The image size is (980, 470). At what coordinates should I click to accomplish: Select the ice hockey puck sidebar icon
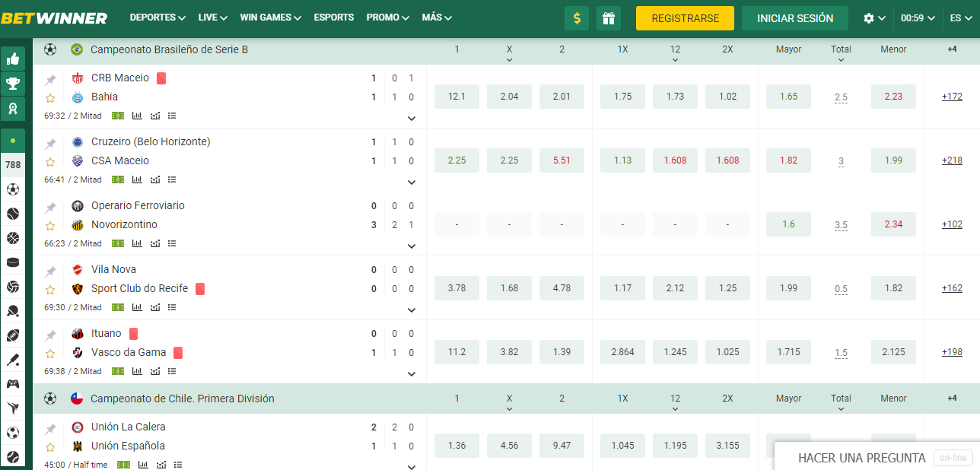[x=13, y=262]
